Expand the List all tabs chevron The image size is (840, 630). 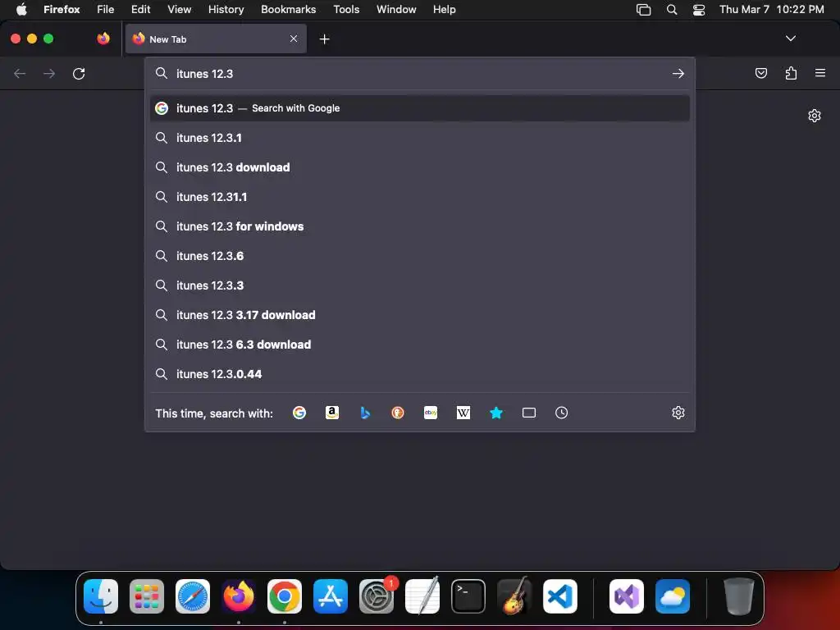(791, 39)
